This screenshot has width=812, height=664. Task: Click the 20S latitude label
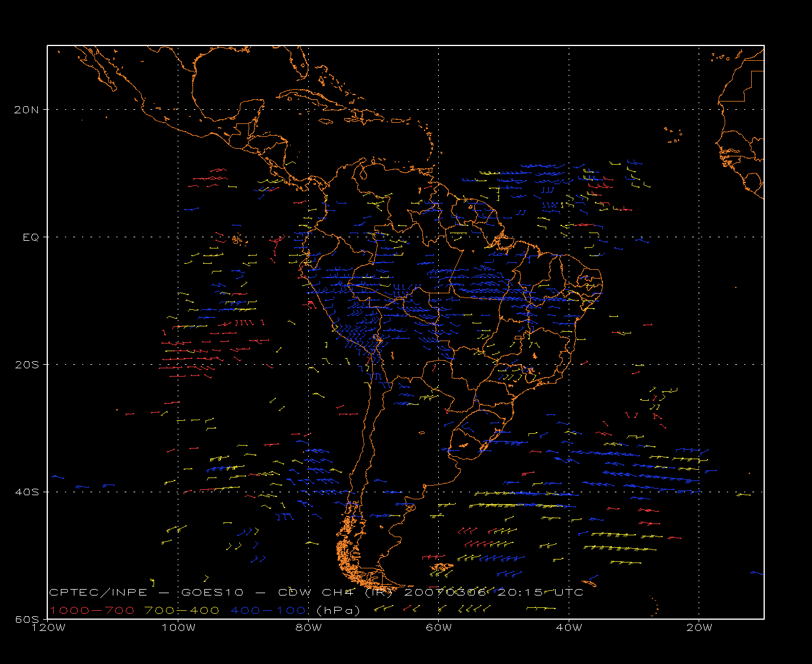point(28,364)
